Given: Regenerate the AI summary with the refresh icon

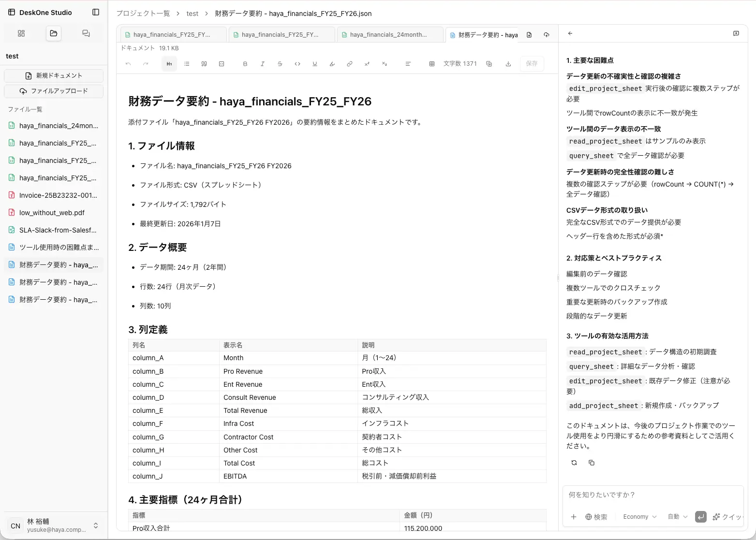Looking at the screenshot, I should 574,463.
